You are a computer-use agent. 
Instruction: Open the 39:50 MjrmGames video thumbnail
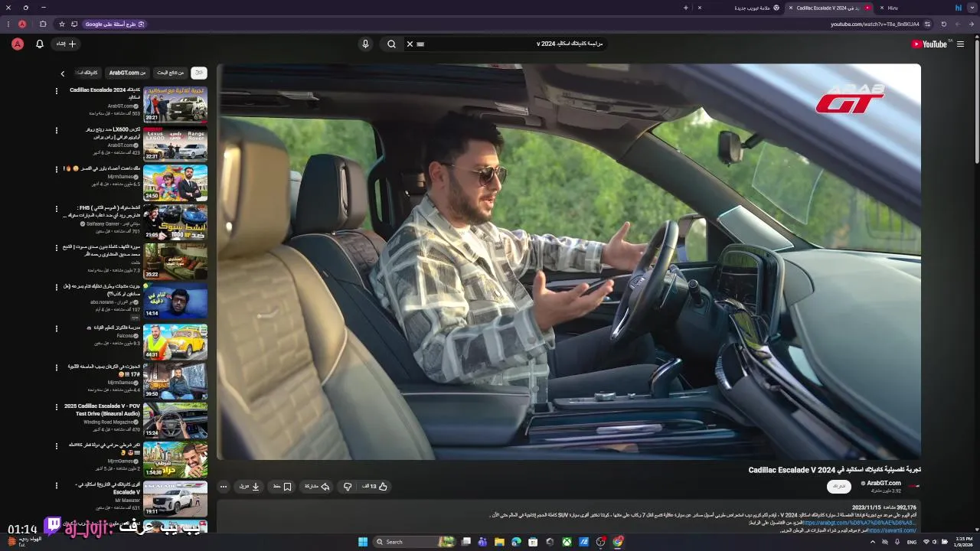pyautogui.click(x=175, y=380)
